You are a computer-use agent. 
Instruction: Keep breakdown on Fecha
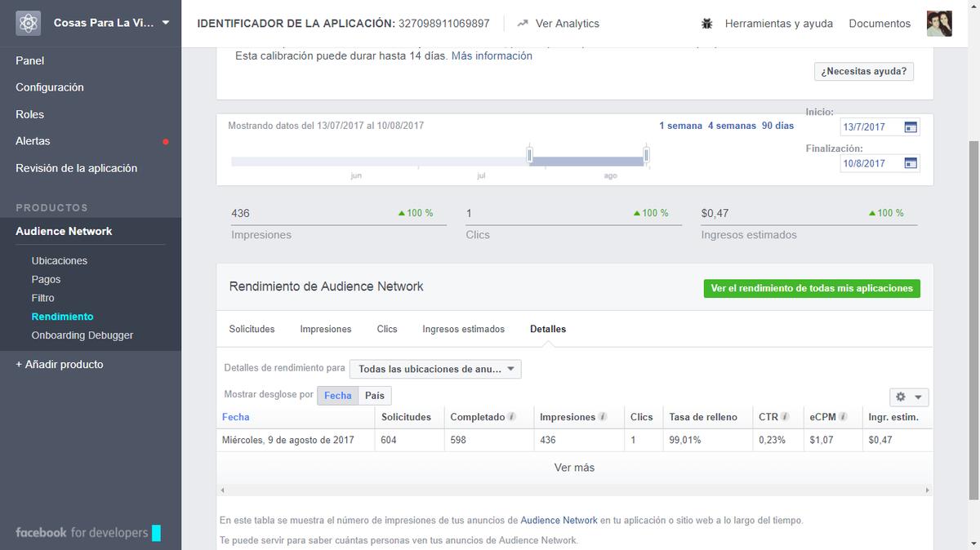click(x=337, y=395)
